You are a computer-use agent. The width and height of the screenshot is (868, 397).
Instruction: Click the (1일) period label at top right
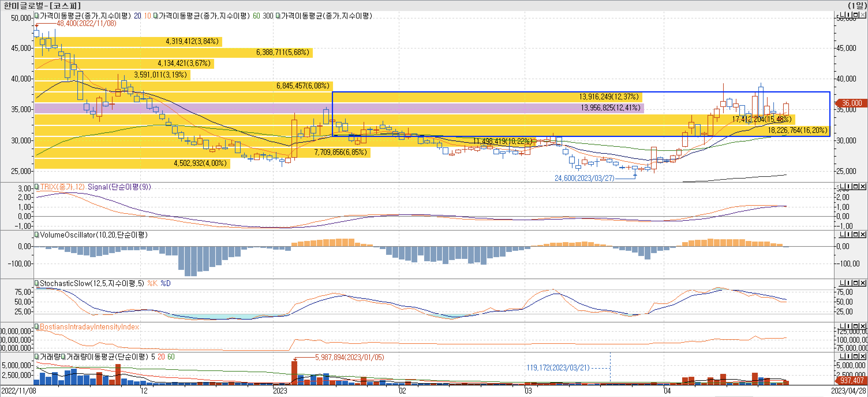[857, 5]
